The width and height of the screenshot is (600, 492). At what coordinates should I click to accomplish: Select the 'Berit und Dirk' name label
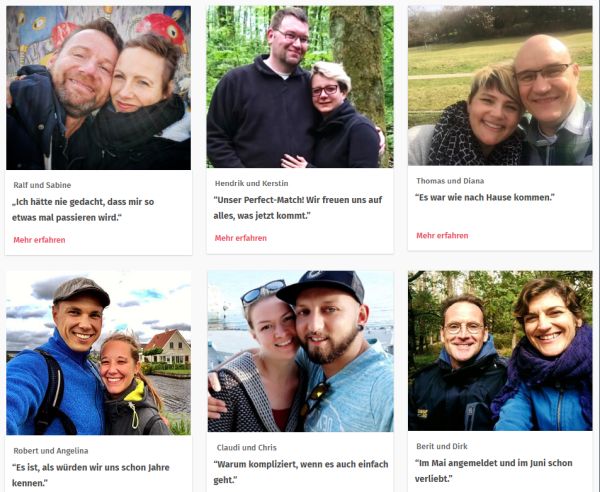(x=442, y=446)
